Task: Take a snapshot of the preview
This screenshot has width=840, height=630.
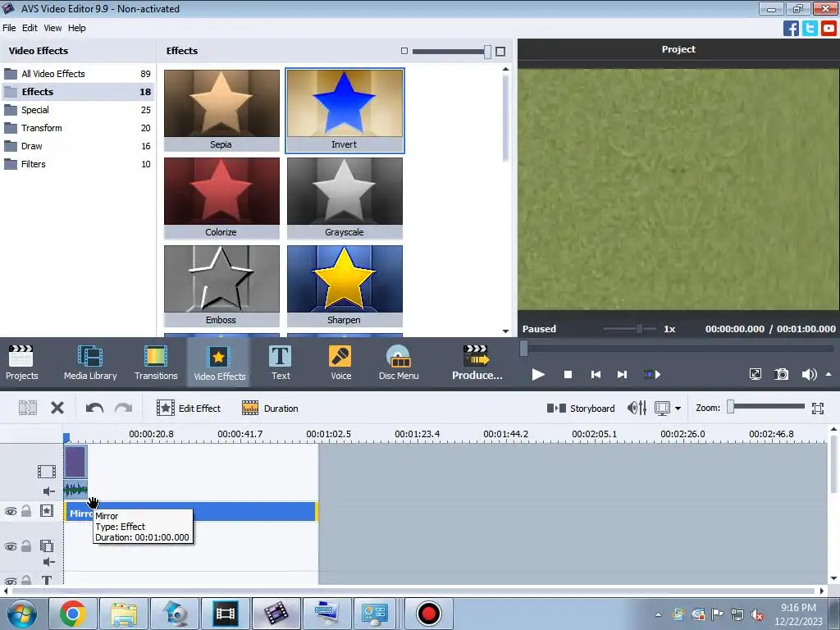Action: pyautogui.click(x=782, y=374)
